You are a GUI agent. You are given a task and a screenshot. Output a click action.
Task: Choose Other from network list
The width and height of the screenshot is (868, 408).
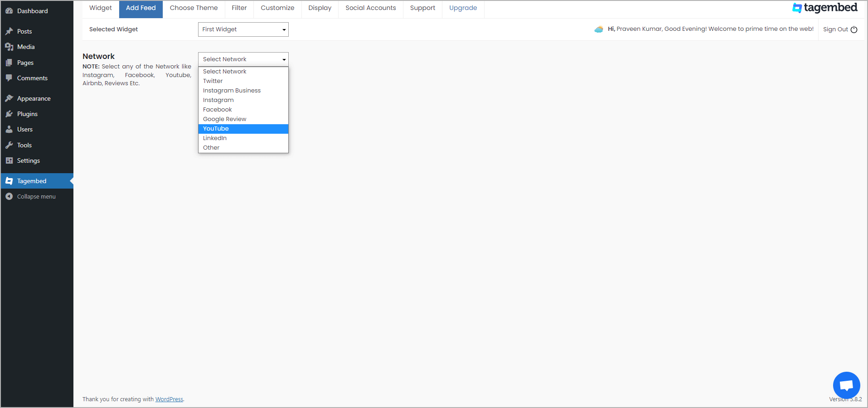tap(243, 148)
